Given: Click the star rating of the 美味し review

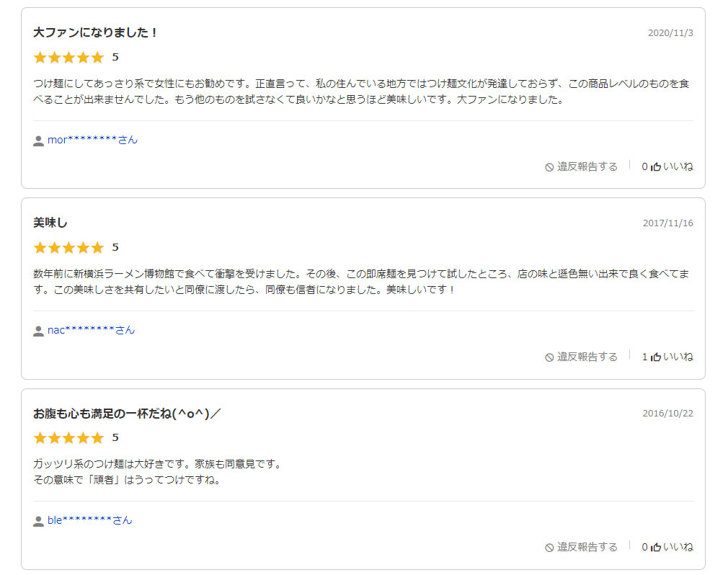Looking at the screenshot, I should pyautogui.click(x=68, y=247).
